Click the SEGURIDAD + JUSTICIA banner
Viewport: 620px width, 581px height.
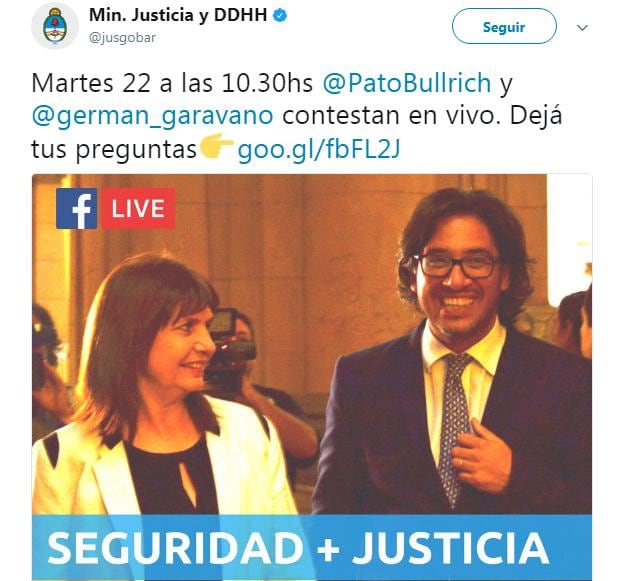coord(312,547)
